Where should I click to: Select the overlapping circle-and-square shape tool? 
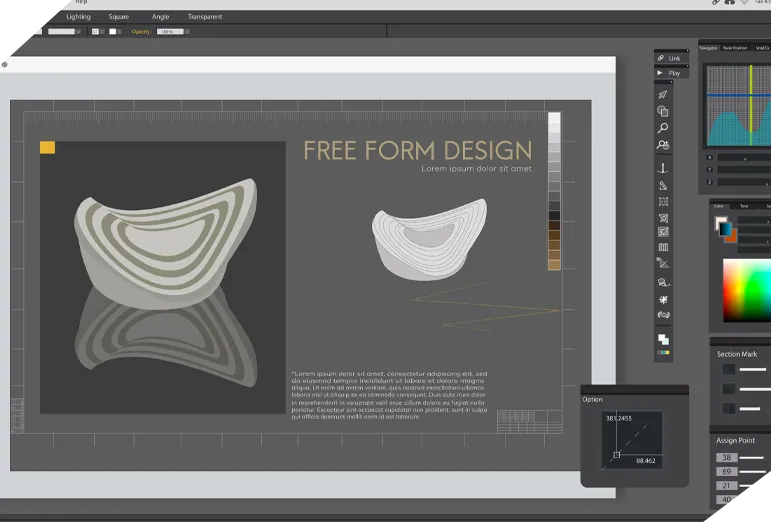click(663, 111)
